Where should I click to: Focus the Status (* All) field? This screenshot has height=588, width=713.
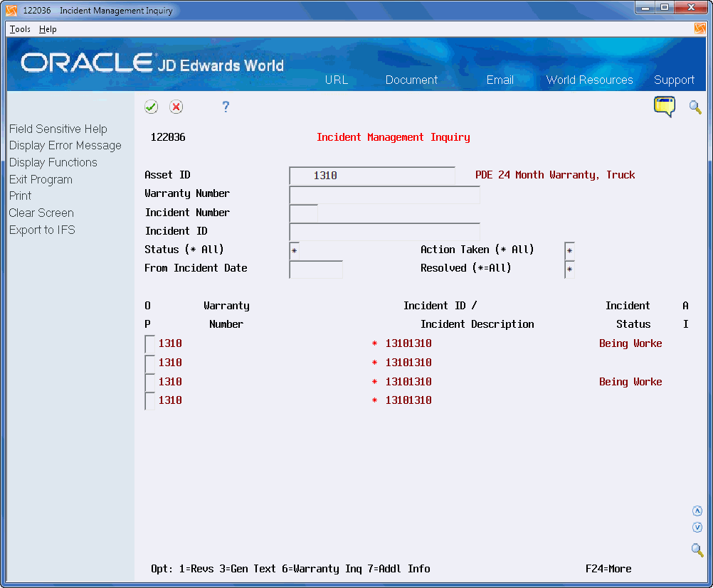pos(294,251)
